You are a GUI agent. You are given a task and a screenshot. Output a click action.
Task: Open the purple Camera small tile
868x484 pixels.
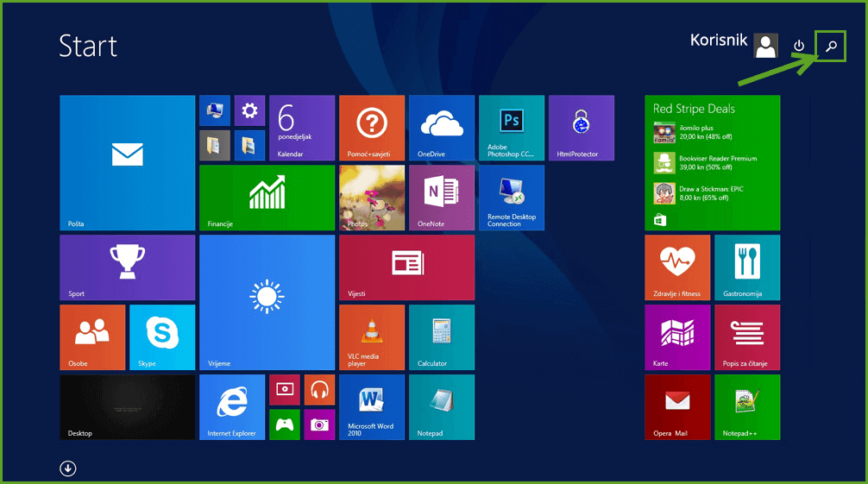tap(319, 424)
